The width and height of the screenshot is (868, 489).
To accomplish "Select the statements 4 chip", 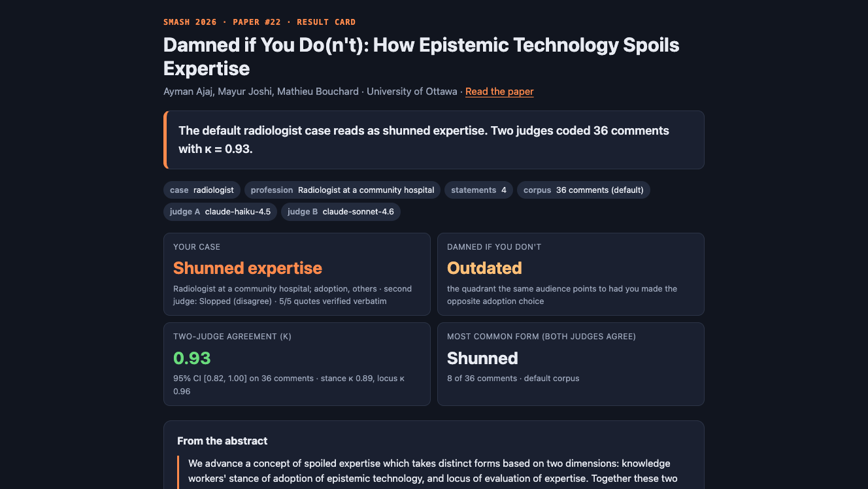I will click(x=478, y=190).
